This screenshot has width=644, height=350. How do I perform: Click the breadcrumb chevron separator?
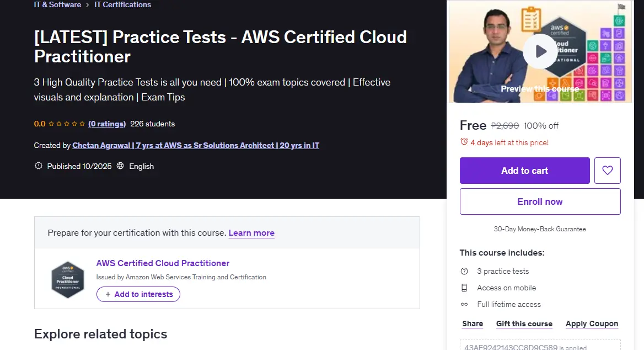pyautogui.click(x=88, y=5)
